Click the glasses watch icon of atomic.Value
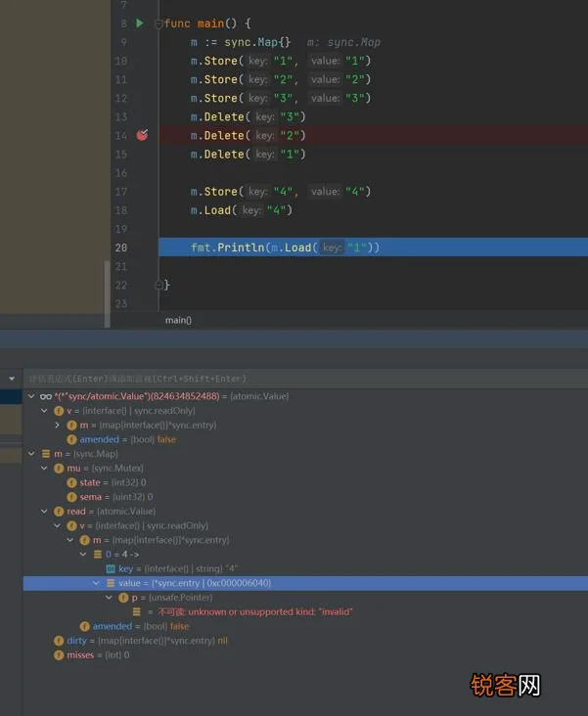This screenshot has width=588, height=716. [46, 396]
